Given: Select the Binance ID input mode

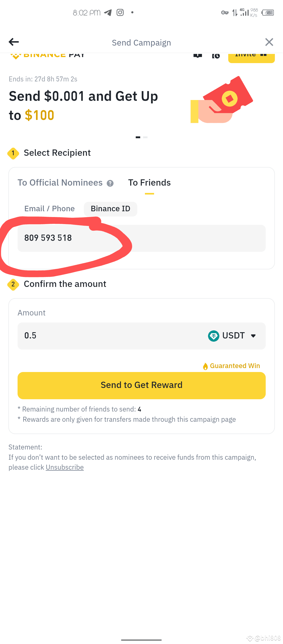Looking at the screenshot, I should 110,209.
